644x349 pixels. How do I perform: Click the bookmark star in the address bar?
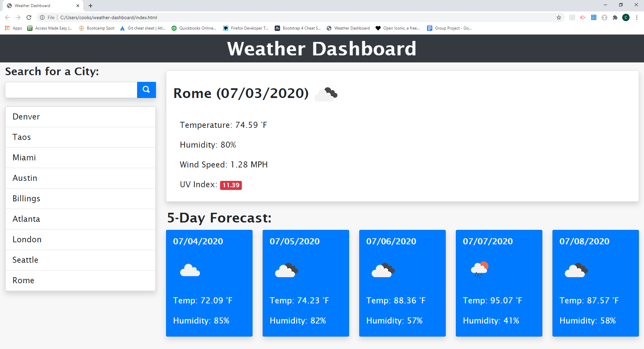[559, 17]
